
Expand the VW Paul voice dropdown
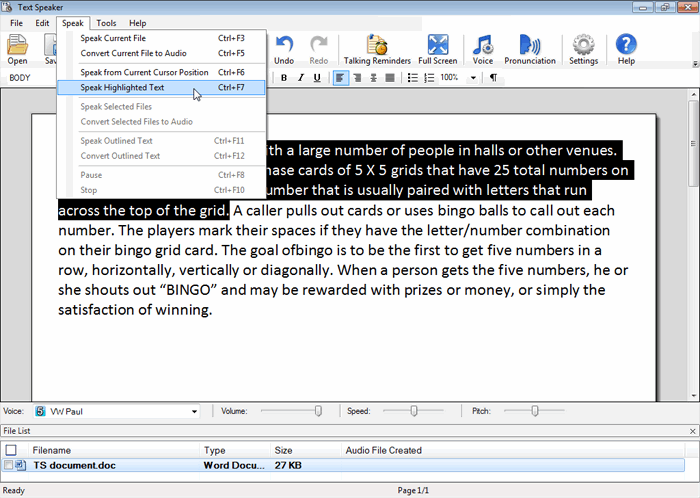click(194, 411)
